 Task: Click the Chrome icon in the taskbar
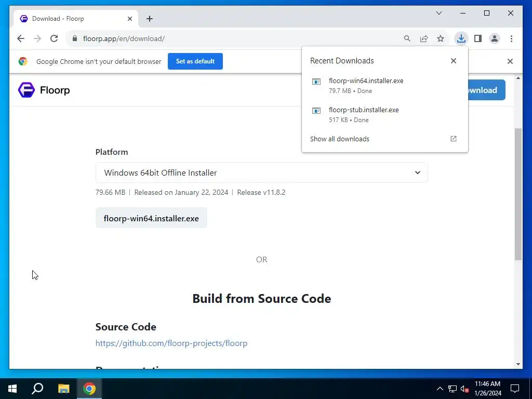pos(89,389)
